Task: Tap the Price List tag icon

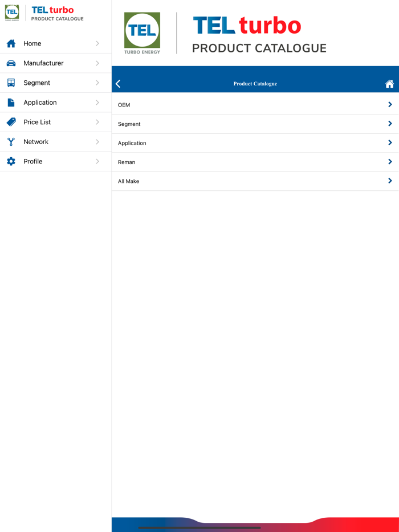Action: [x=11, y=122]
